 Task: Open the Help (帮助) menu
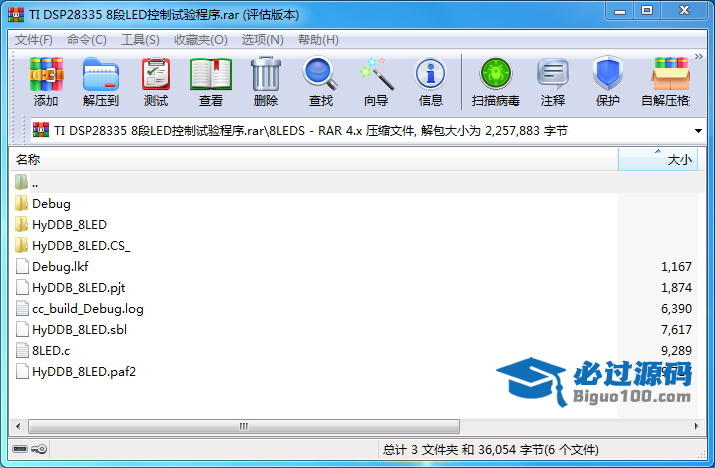click(x=318, y=40)
